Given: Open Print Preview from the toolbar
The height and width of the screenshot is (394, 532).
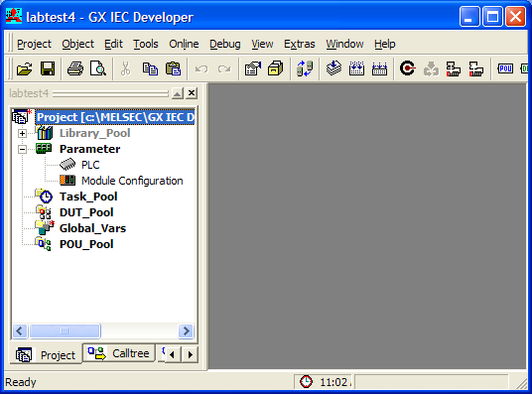Looking at the screenshot, I should point(98,68).
